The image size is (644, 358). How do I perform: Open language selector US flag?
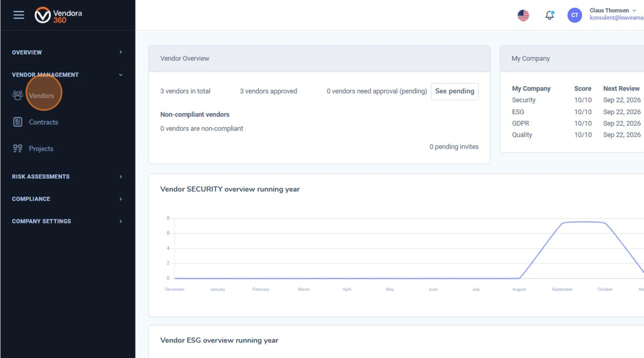[523, 15]
